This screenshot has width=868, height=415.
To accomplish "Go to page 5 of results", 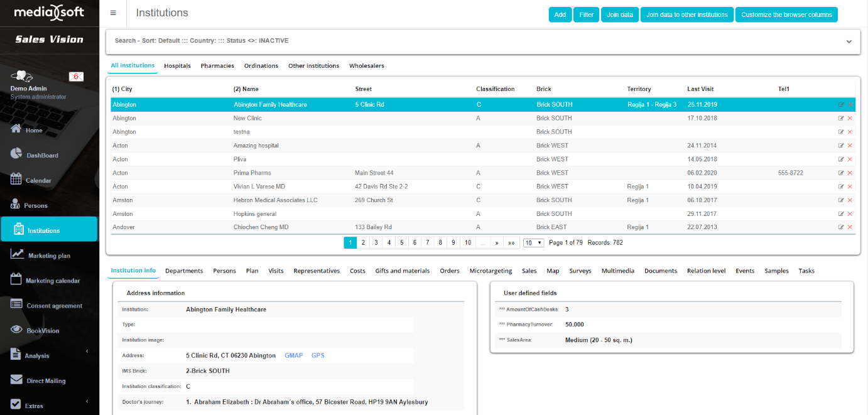I will tap(402, 243).
